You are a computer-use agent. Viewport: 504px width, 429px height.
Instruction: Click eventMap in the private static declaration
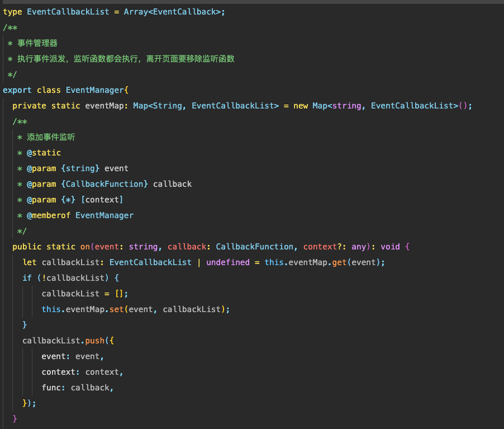pos(104,106)
